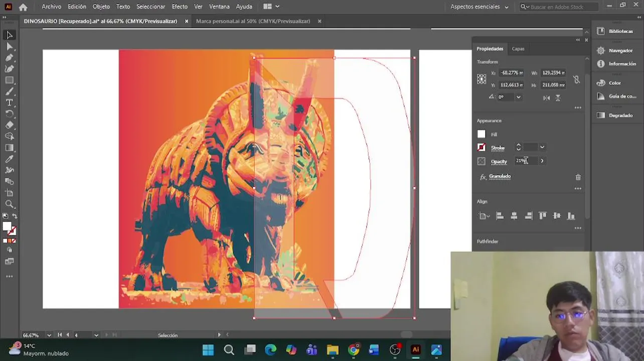The image size is (644, 361).
Task: Select the Eraser tool
Action: (9, 125)
